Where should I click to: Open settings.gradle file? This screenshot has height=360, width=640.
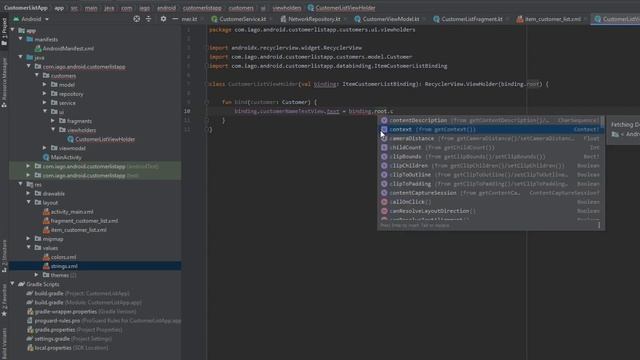(69, 339)
